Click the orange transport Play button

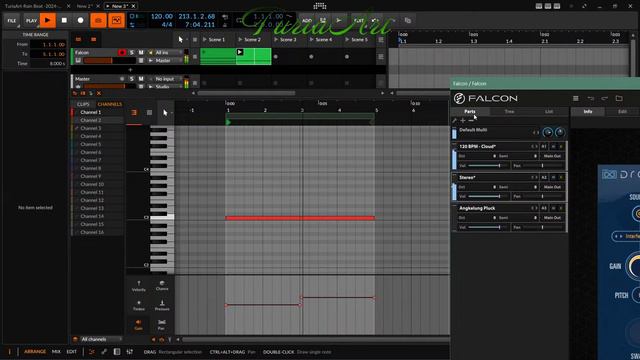pos(48,20)
